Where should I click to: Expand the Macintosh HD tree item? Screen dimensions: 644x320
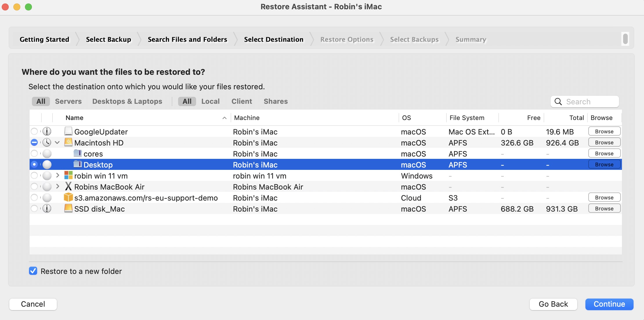tap(57, 142)
